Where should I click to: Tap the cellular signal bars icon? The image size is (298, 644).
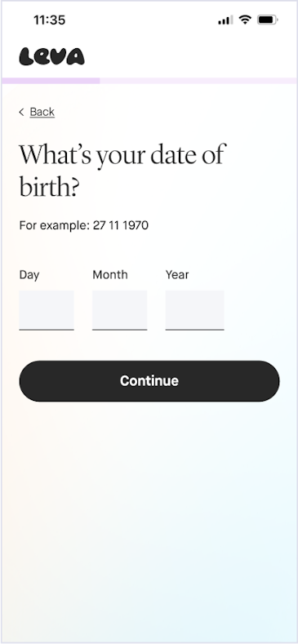225,20
